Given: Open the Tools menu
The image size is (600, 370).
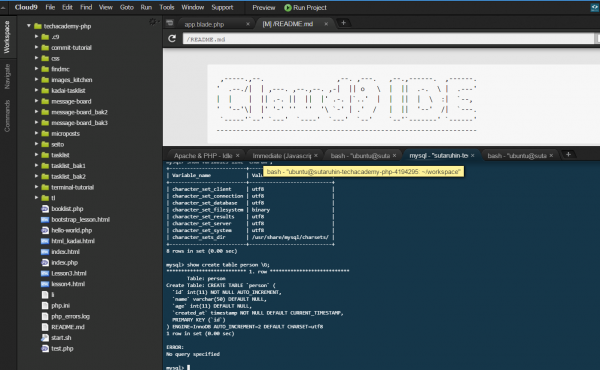Looking at the screenshot, I should click(167, 7).
